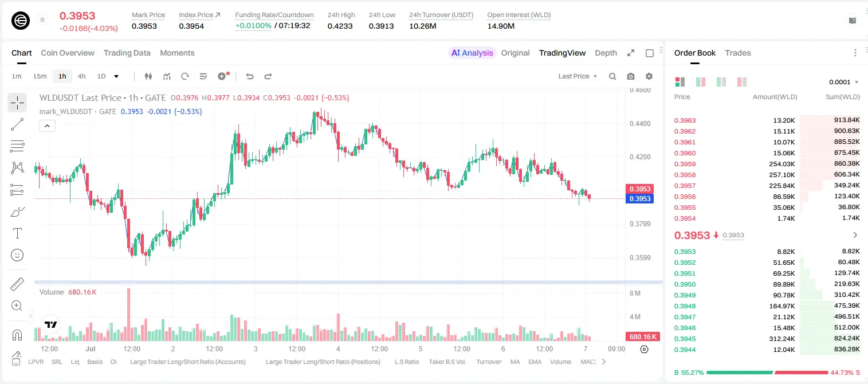
Task: Select the ruler measure tool
Action: (17, 284)
